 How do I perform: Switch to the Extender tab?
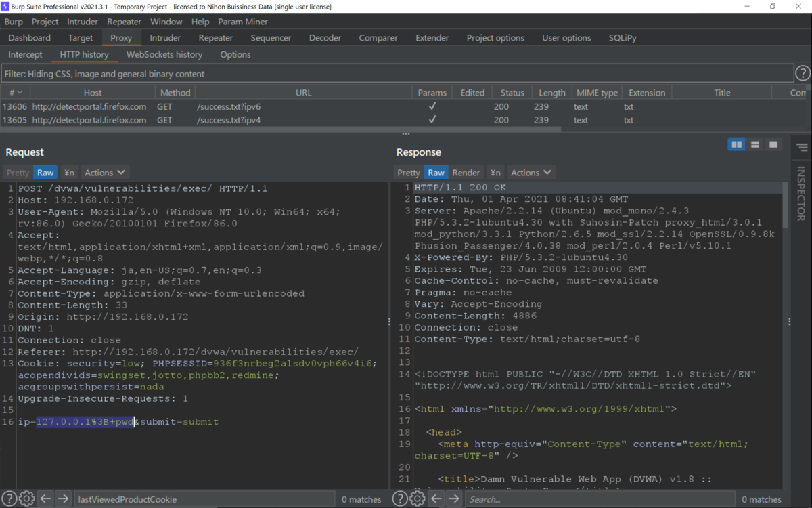(x=432, y=38)
